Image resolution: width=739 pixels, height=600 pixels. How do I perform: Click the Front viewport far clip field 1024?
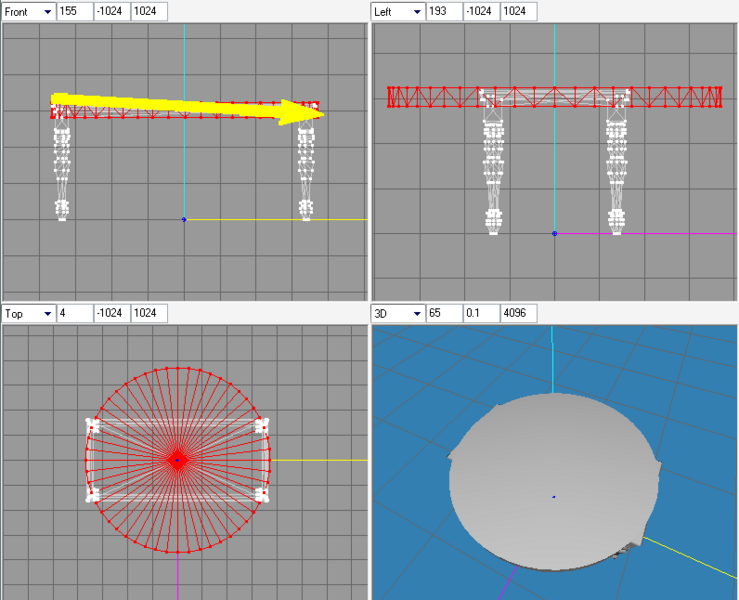coord(149,12)
